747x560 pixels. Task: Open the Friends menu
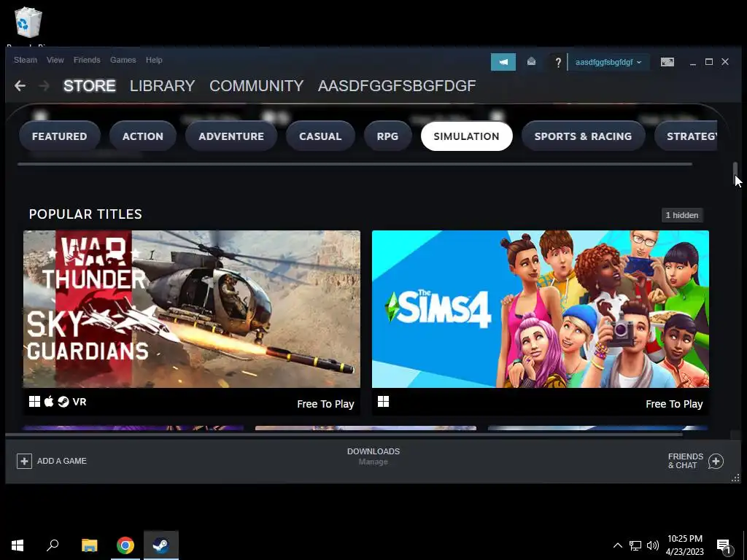pos(87,60)
